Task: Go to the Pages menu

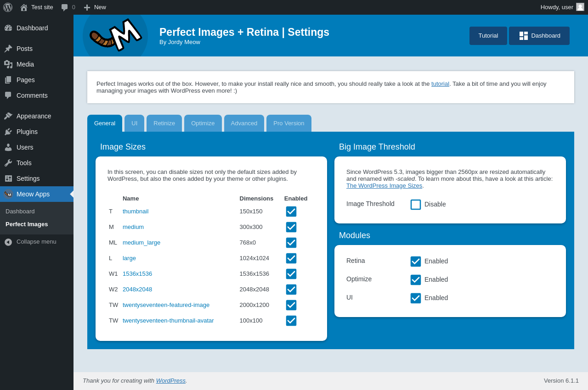Action: 37,80
